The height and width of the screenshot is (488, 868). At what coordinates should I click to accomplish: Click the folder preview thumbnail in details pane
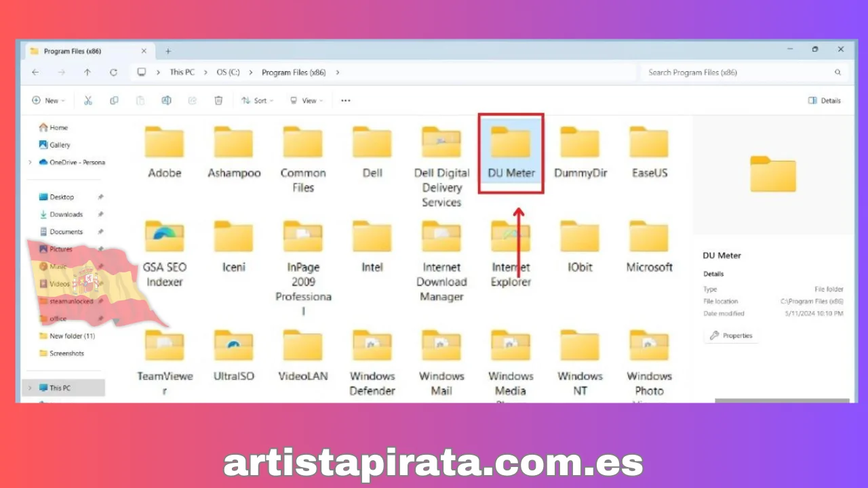(773, 174)
